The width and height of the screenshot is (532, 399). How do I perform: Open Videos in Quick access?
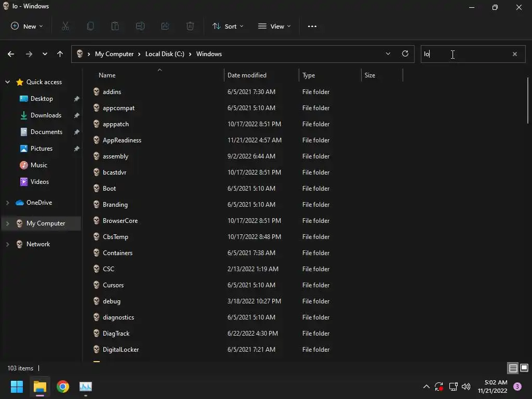[x=39, y=181]
